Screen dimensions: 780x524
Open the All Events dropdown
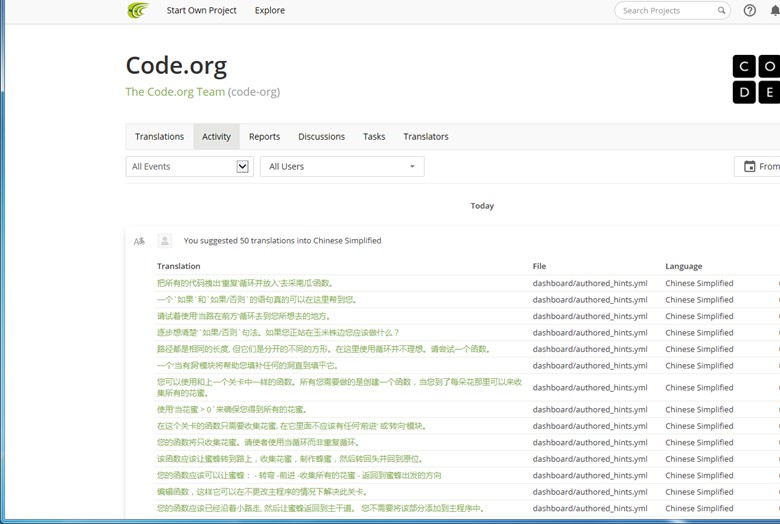click(x=190, y=166)
